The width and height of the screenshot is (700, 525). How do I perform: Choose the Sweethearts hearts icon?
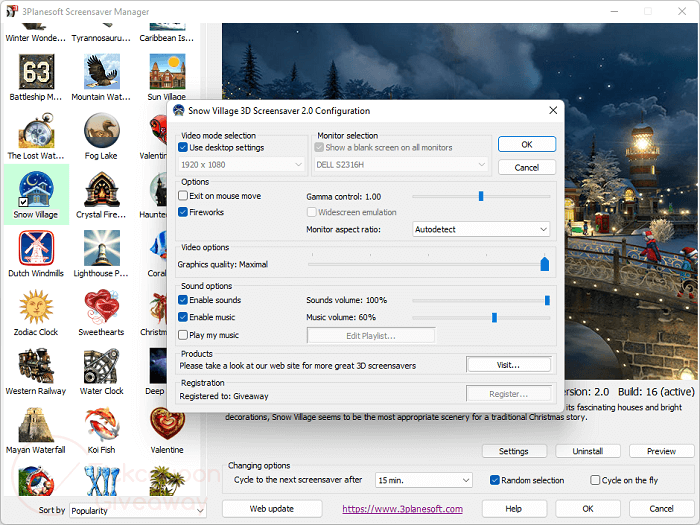click(x=101, y=307)
